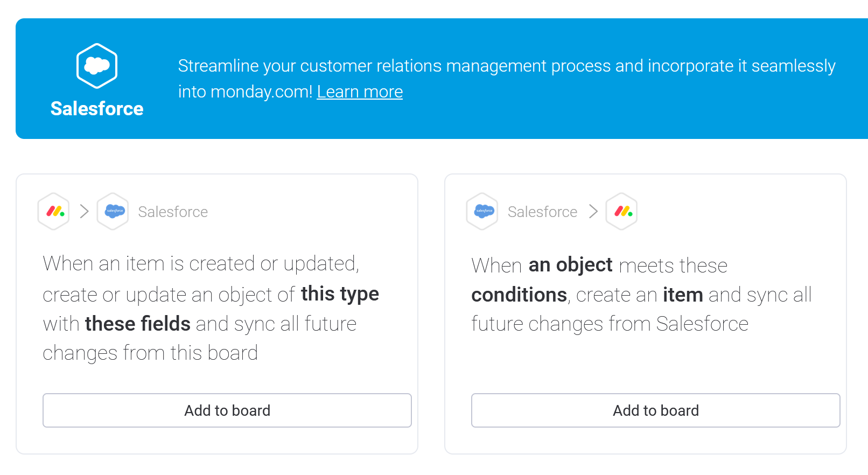Add the object-meets-conditions recipe to board
The image size is (868, 475).
[655, 410]
